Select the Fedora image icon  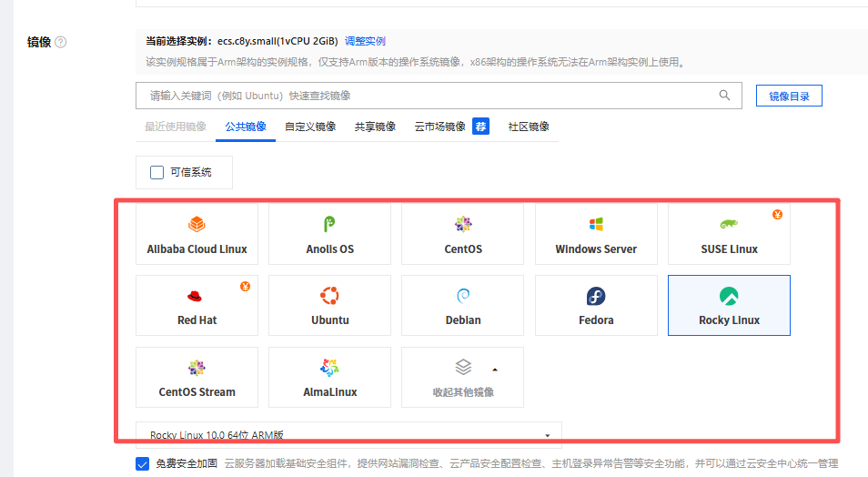tap(596, 296)
